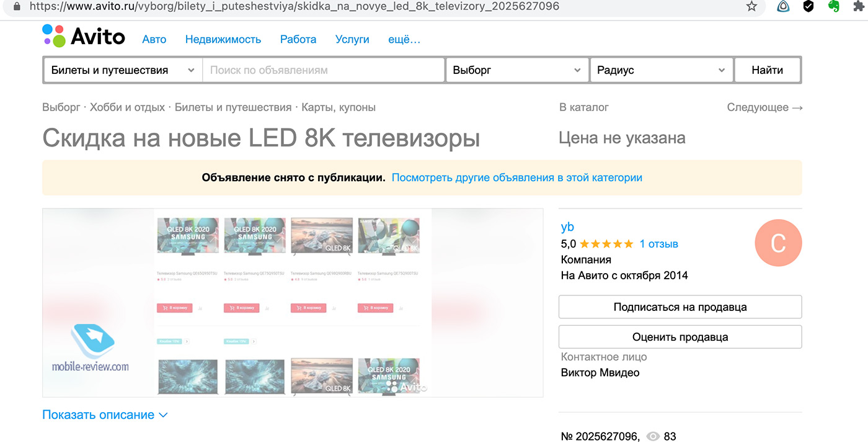Open the teal triangle browser extension

pos(783,6)
